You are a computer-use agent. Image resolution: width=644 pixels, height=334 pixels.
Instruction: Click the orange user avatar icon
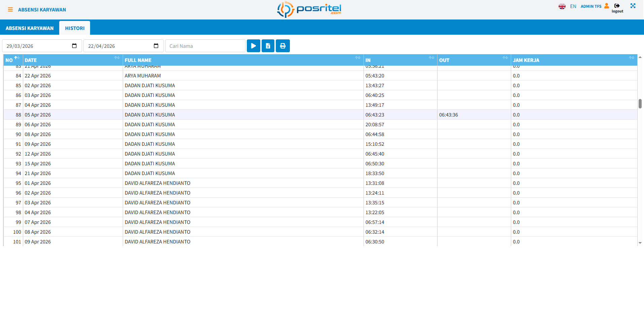coord(606,6)
